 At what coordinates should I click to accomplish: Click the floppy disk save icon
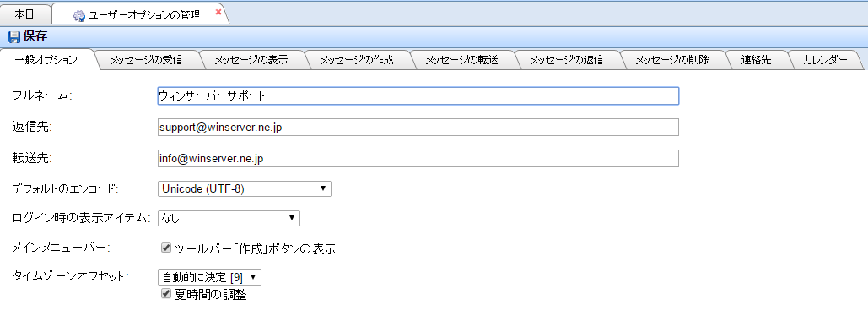[x=13, y=37]
